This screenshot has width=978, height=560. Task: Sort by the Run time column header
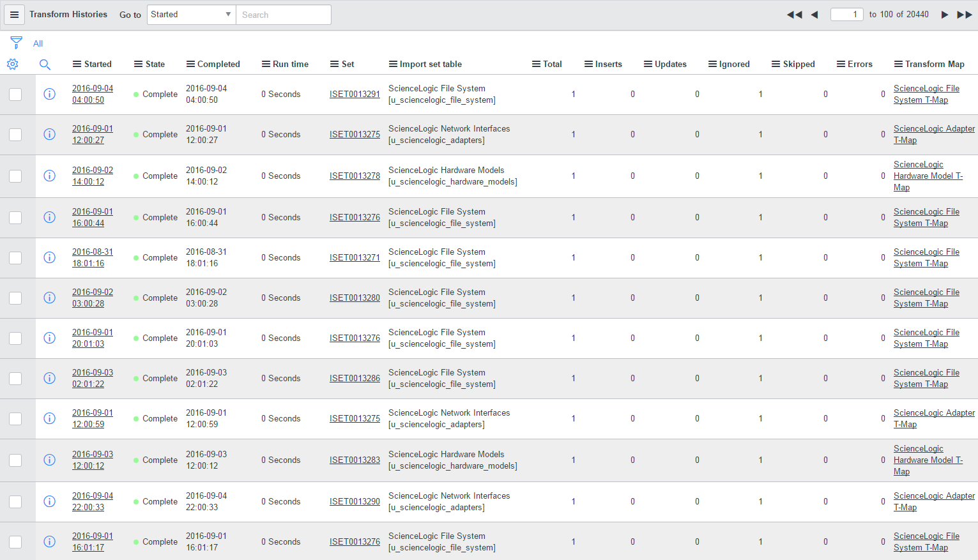click(290, 64)
